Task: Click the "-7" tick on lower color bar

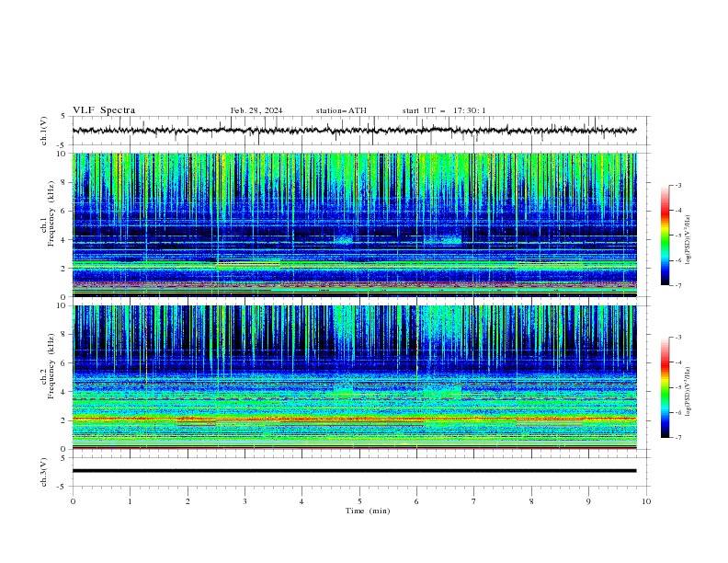Action: tap(678, 438)
